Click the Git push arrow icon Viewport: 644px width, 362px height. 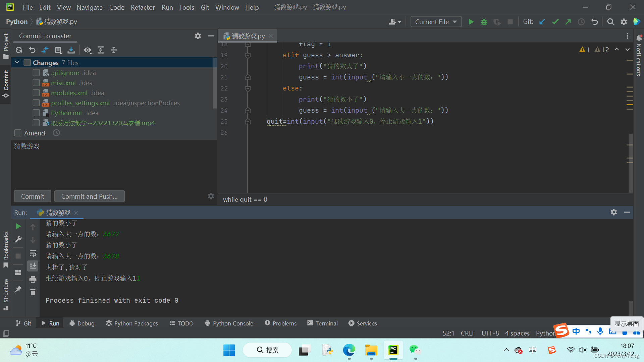point(568,22)
